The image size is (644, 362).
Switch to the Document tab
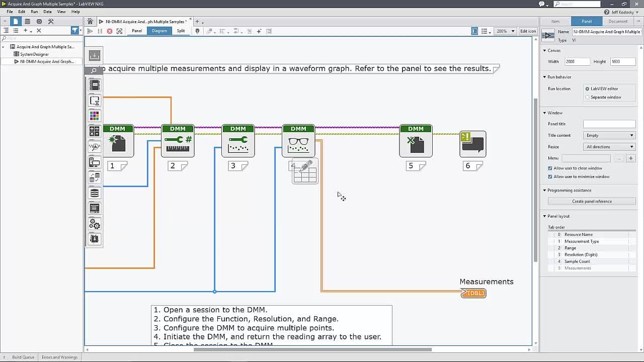(618, 21)
